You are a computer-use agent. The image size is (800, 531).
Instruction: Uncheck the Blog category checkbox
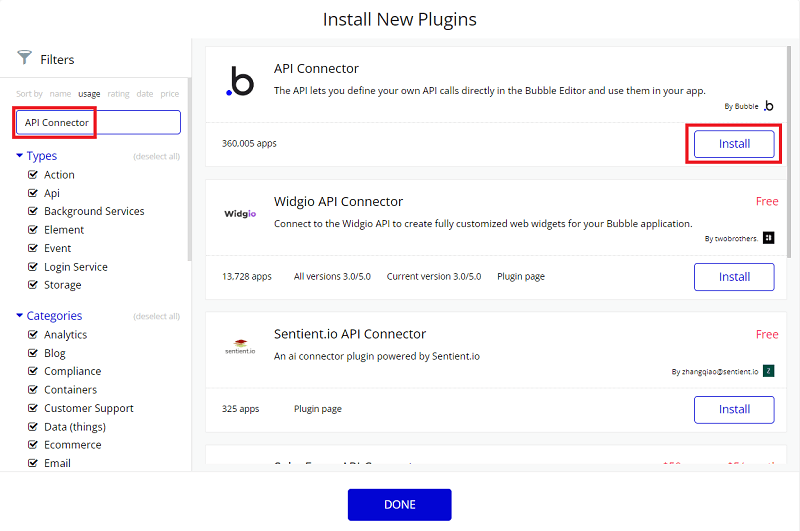33,353
